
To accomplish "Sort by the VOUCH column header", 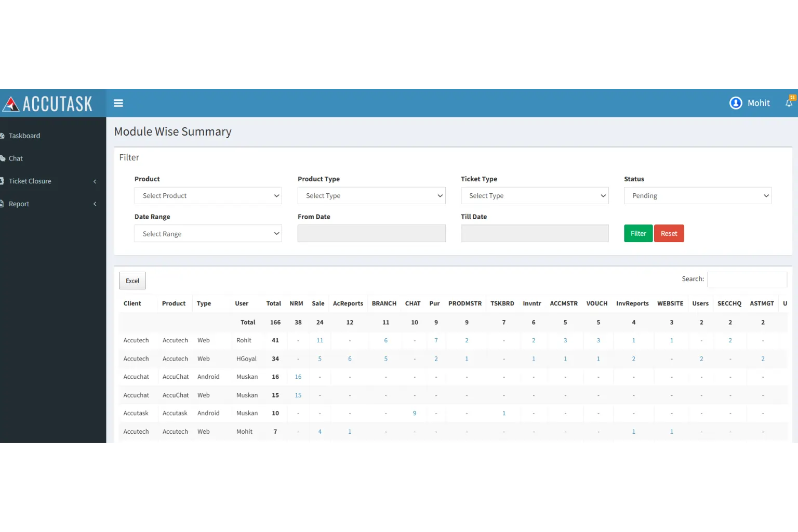I will 597,303.
